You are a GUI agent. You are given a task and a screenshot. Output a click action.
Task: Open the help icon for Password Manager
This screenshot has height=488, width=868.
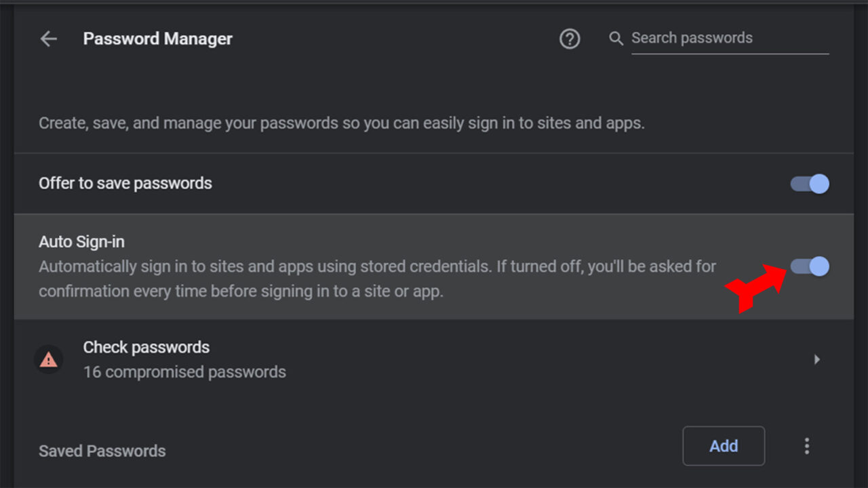click(570, 39)
